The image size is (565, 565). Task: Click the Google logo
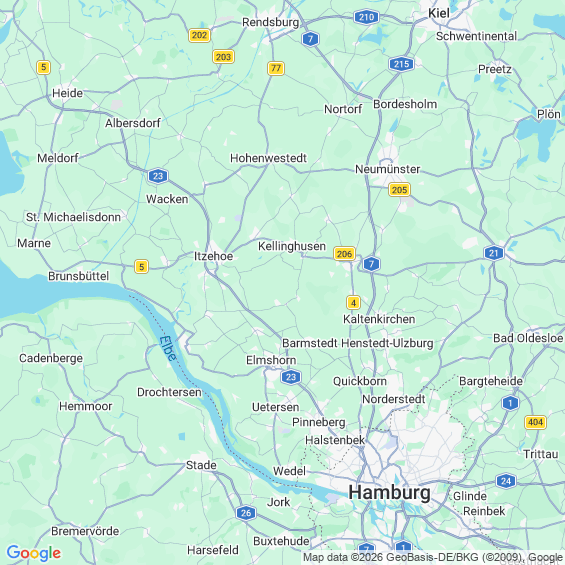34,553
